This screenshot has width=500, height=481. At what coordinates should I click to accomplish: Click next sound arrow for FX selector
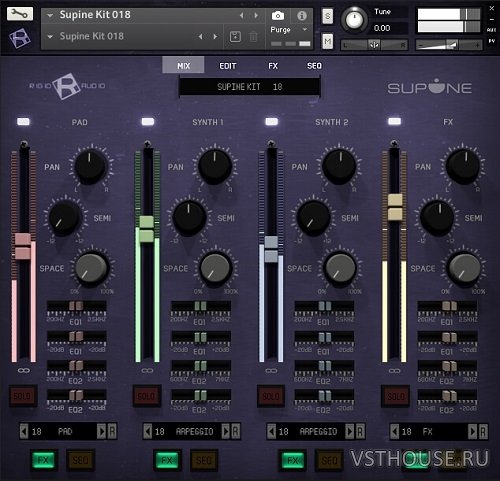click(472, 432)
